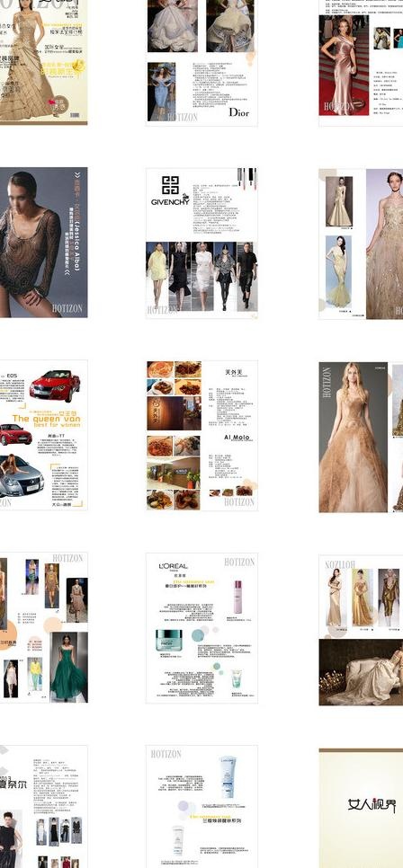Select the blue dress photo on Dior page
The image size is (403, 868).
tap(161, 92)
